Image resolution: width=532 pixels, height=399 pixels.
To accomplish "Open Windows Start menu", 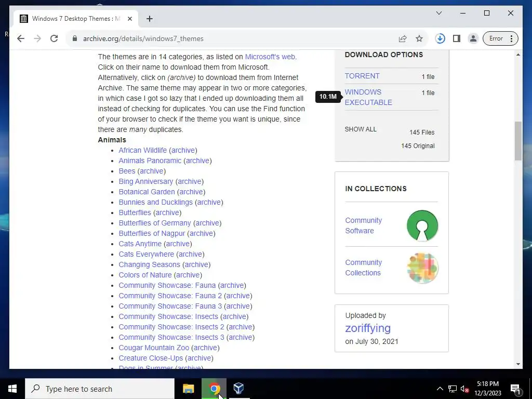I will [12, 389].
